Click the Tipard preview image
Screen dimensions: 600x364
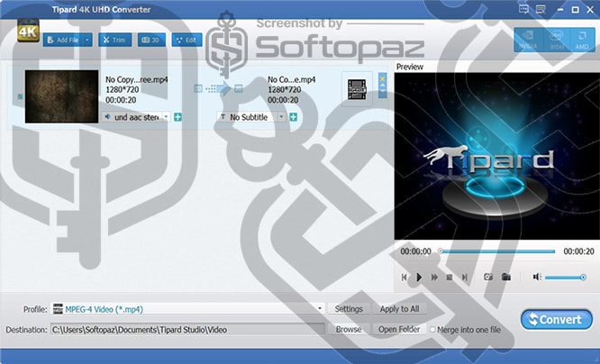[x=496, y=156]
